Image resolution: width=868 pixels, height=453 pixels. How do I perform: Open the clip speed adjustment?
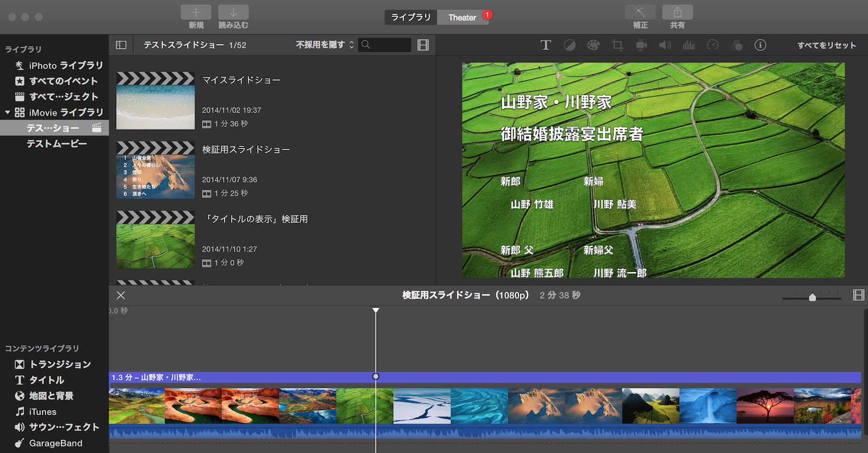point(713,45)
